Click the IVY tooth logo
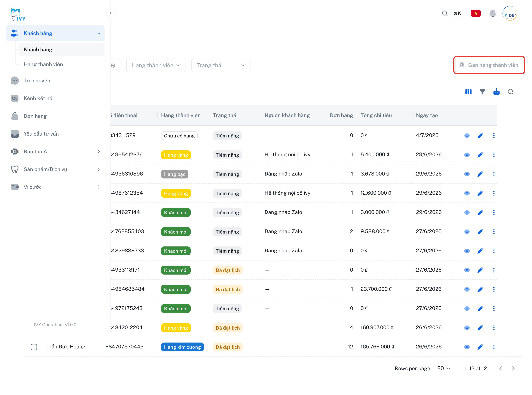The width and height of the screenshot is (532, 395). [x=18, y=15]
